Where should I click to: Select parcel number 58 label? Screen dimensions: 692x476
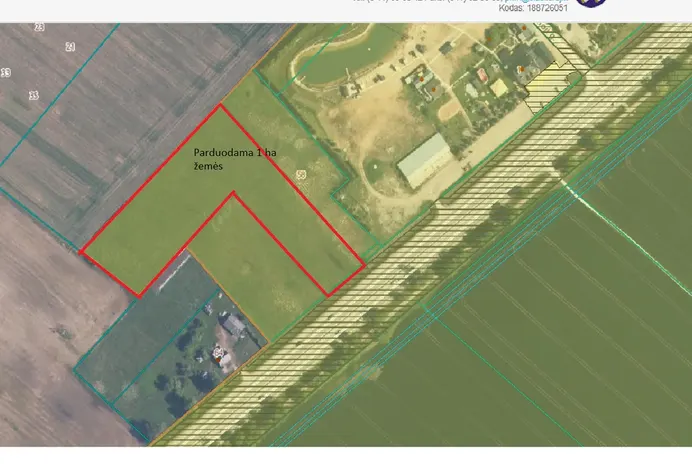coord(301,175)
